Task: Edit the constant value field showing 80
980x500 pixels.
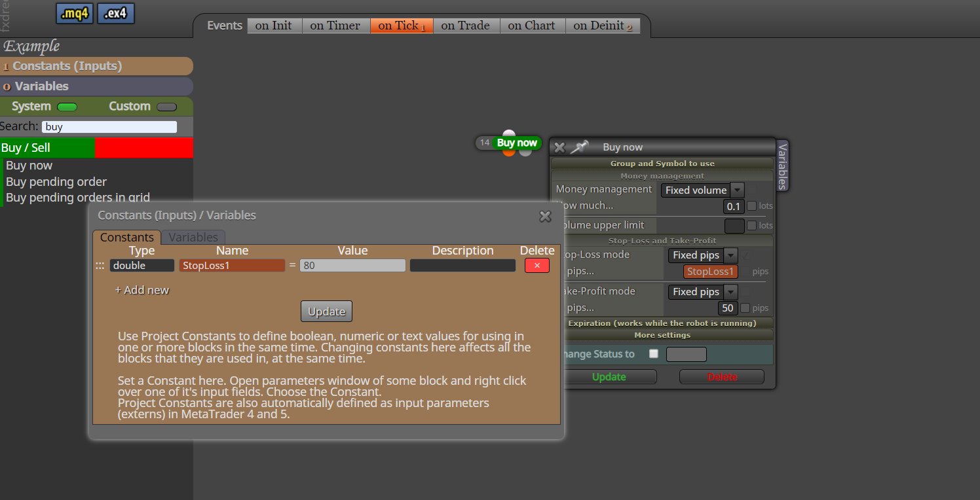Action: pyautogui.click(x=353, y=266)
